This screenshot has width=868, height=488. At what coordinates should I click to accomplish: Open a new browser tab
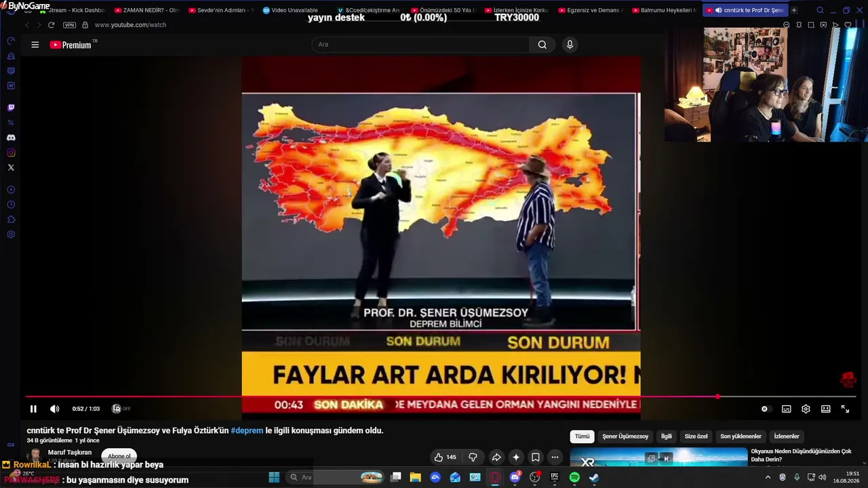coord(794,10)
